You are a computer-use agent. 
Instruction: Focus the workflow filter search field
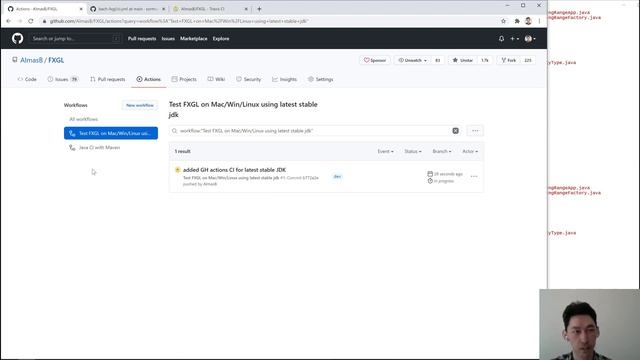coord(314,131)
